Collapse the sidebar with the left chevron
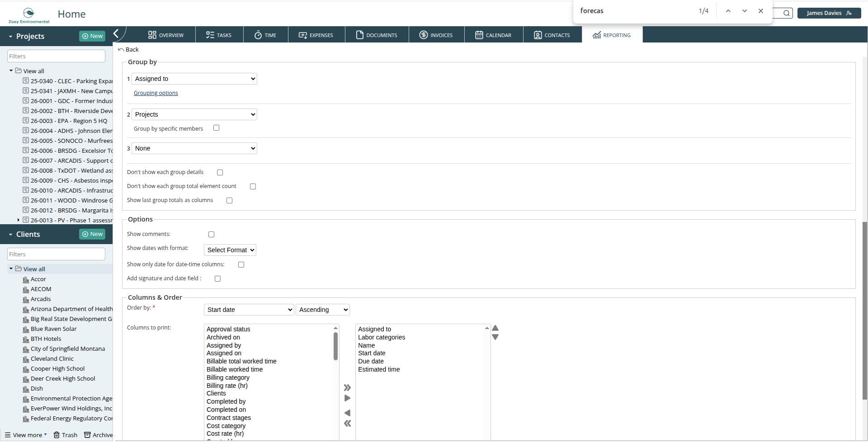 (x=116, y=33)
